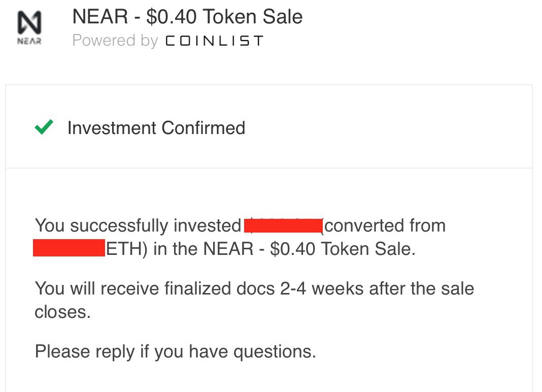This screenshot has height=392, width=542.
Task: Click 'ETH) in the NEAR' text line
Action: [180, 249]
